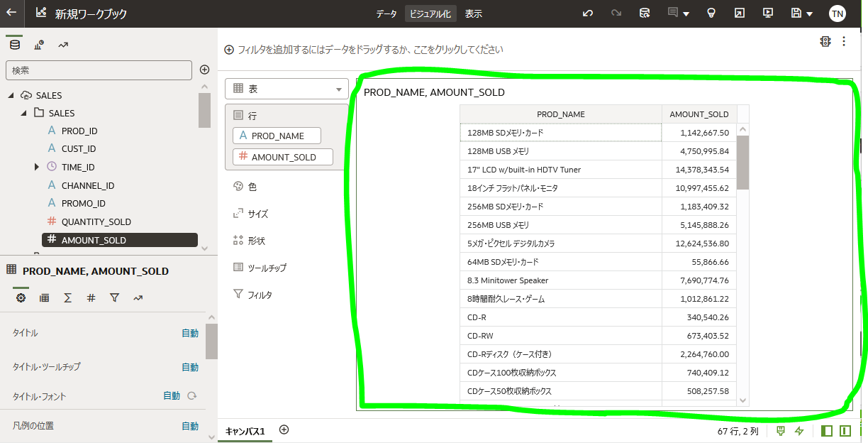
Task: Open the General properties gear tab
Action: (21, 298)
